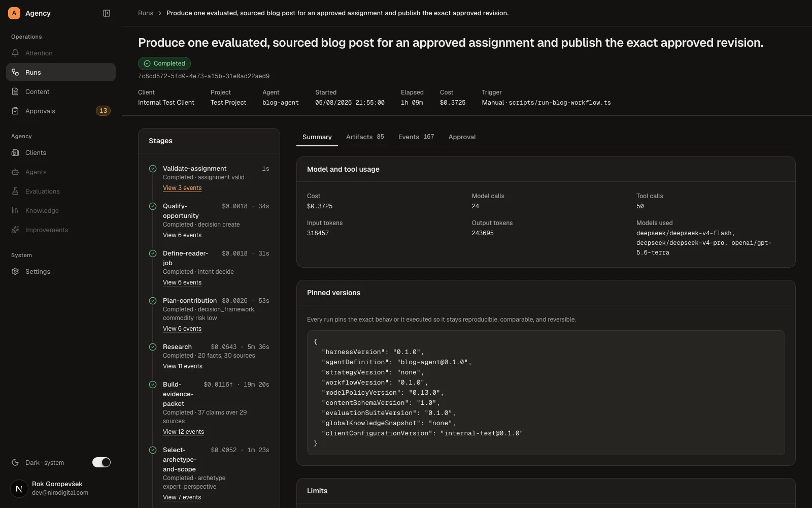Open the Approval tab

(462, 137)
